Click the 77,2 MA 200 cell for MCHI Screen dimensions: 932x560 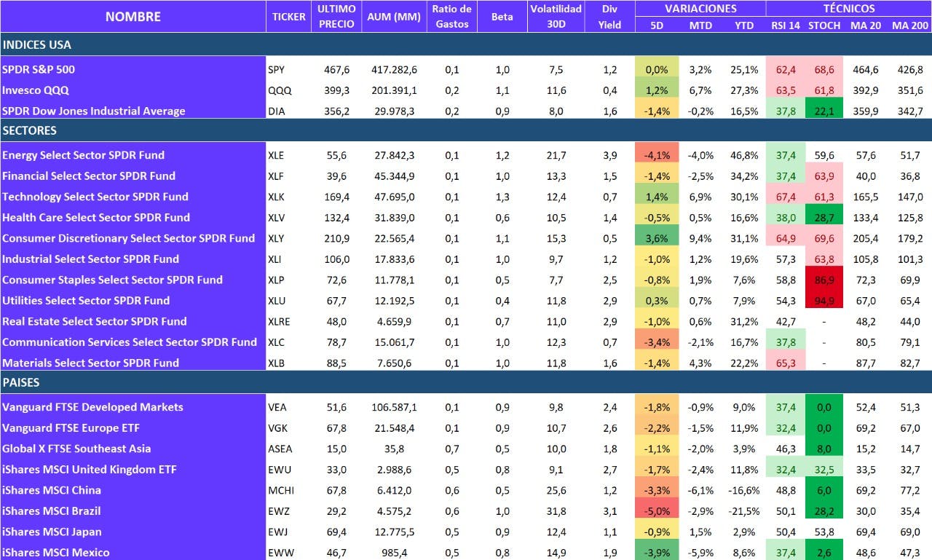[910, 489]
